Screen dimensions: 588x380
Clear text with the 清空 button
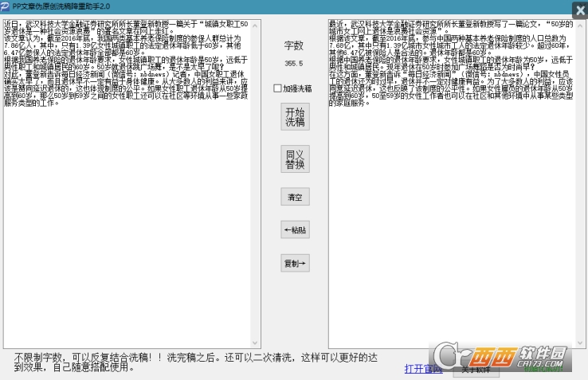[x=295, y=197]
